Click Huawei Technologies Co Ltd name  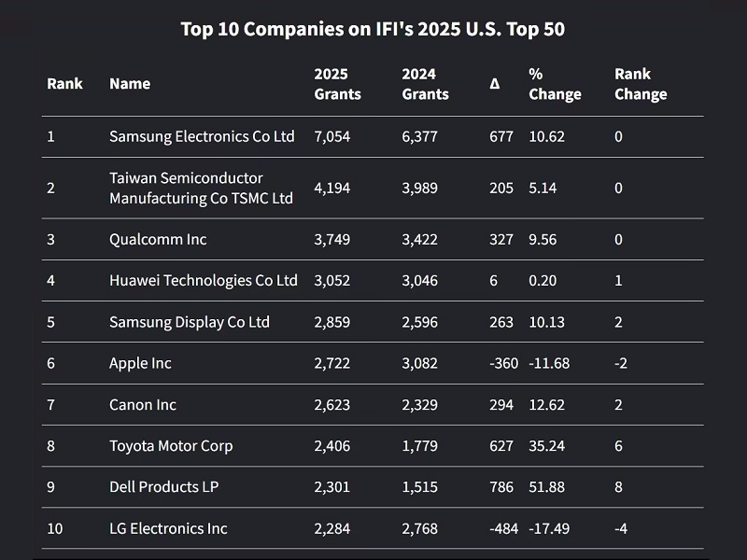point(204,280)
